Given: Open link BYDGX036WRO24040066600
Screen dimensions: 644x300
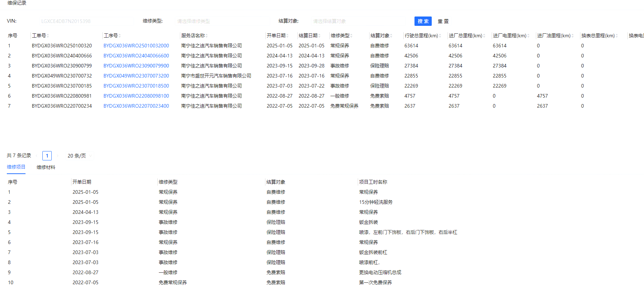Looking at the screenshot, I should tap(136, 56).
